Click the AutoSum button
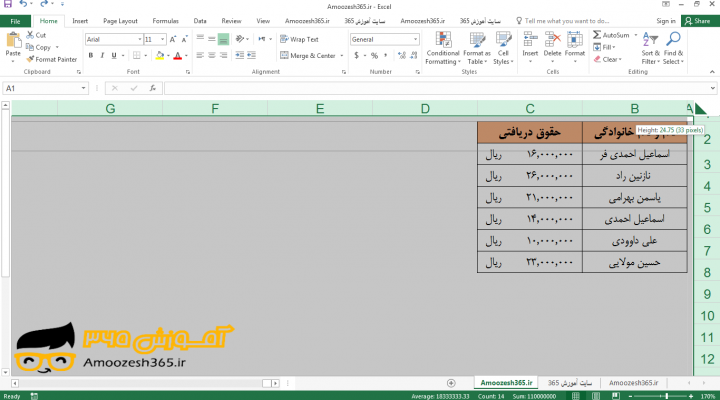The height and width of the screenshot is (400, 720). click(x=611, y=35)
